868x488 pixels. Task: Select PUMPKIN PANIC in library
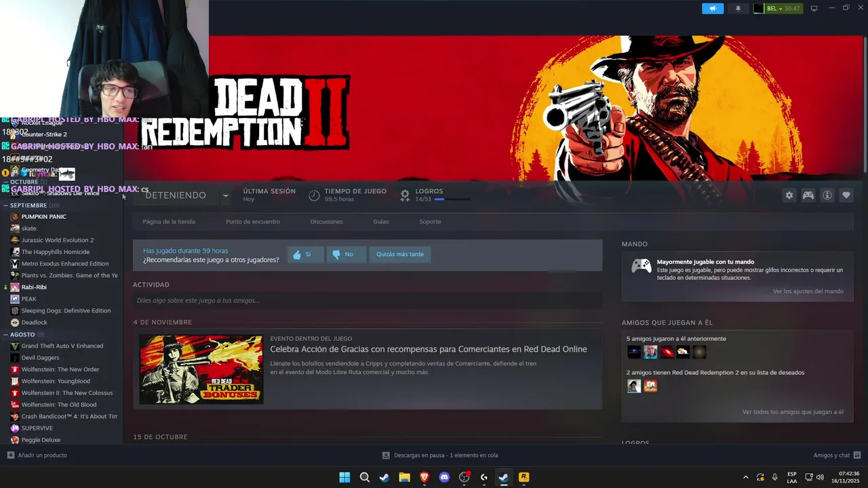point(43,217)
